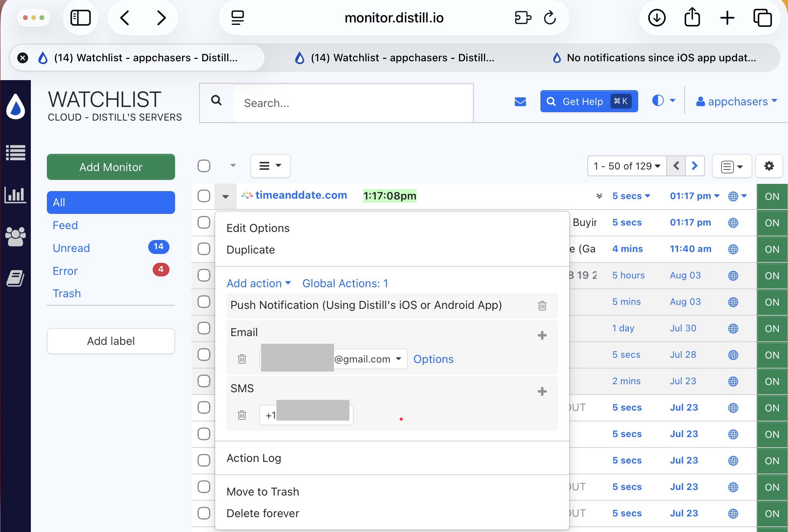Check the timeanddate.com row checkbox
The height and width of the screenshot is (532, 788).
[204, 196]
